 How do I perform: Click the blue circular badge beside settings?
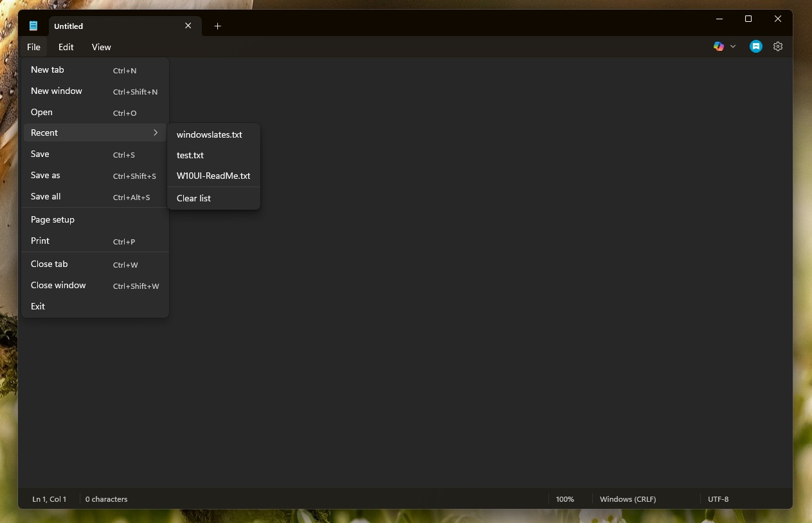coord(755,46)
